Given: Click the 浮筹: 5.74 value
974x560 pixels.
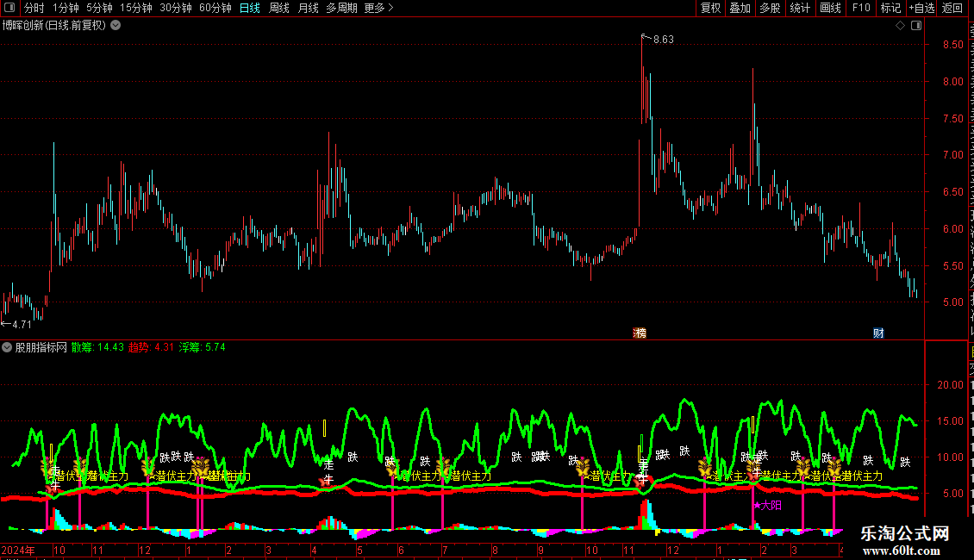Looking at the screenshot, I should 203,348.
